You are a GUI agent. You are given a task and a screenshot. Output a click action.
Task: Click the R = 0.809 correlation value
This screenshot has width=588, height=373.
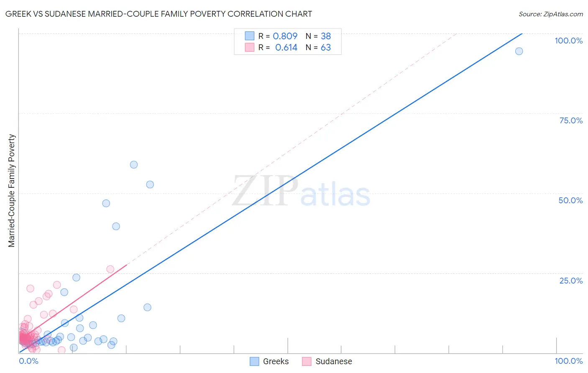tap(278, 36)
